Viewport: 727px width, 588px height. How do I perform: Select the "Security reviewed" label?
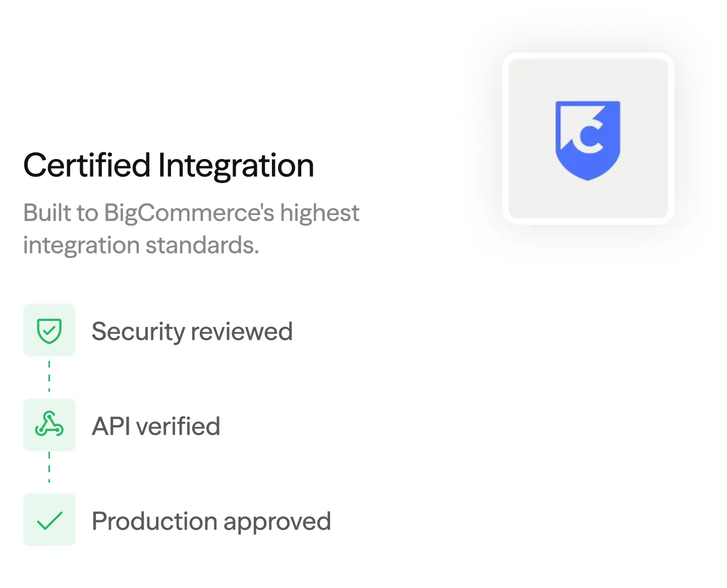(192, 332)
